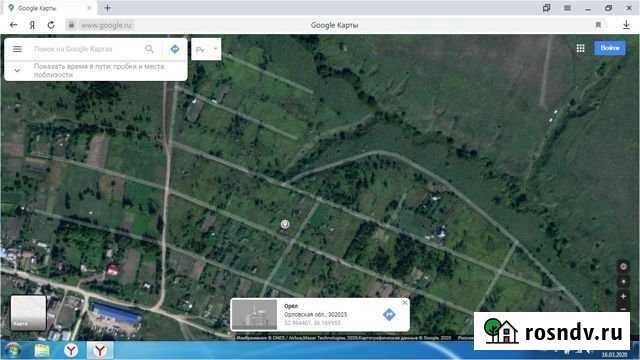Open a new browser tab

click(x=107, y=8)
